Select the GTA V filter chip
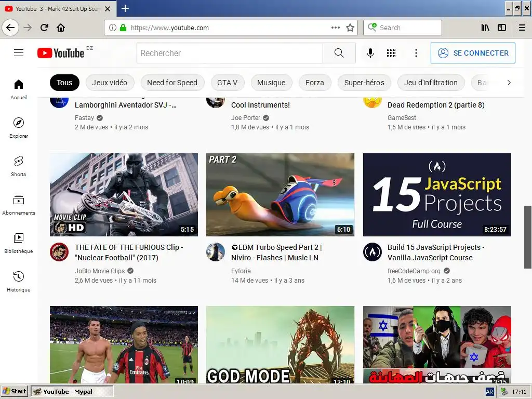The width and height of the screenshot is (532, 399). 228,83
